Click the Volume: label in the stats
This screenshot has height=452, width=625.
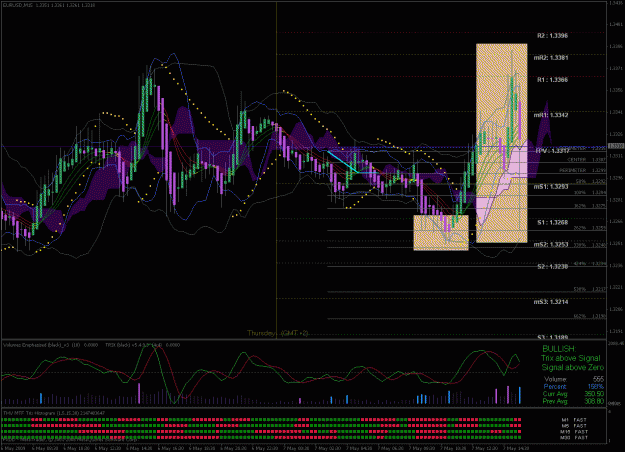click(x=555, y=379)
